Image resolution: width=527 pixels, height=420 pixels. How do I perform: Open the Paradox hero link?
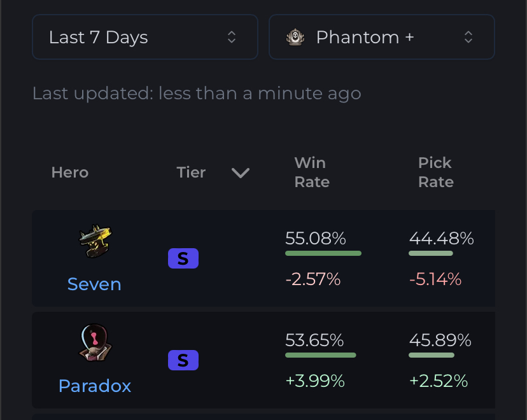(x=95, y=386)
